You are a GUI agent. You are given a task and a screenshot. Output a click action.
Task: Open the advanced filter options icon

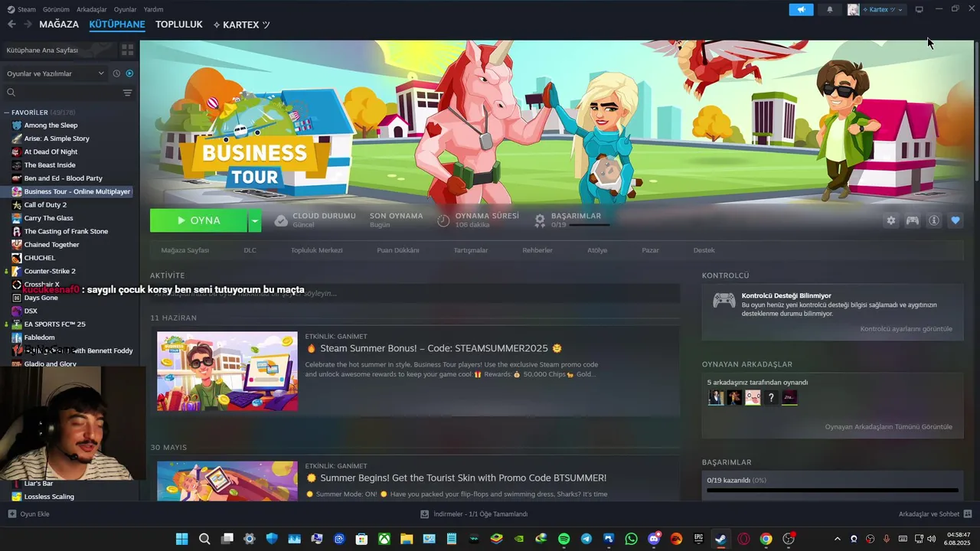pyautogui.click(x=127, y=93)
